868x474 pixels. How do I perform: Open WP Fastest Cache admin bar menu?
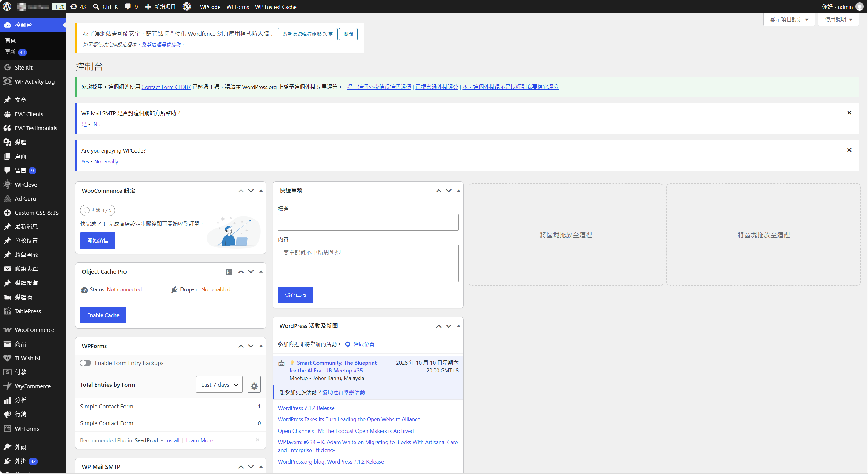point(276,7)
